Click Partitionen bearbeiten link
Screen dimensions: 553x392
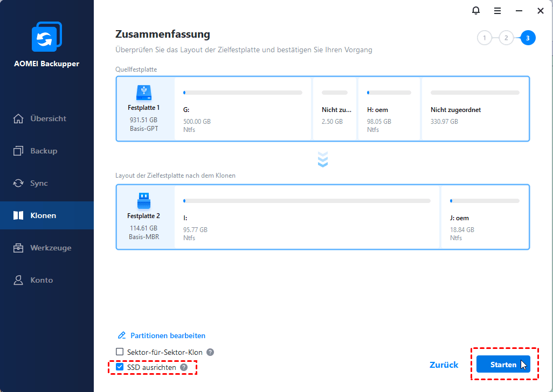point(168,335)
